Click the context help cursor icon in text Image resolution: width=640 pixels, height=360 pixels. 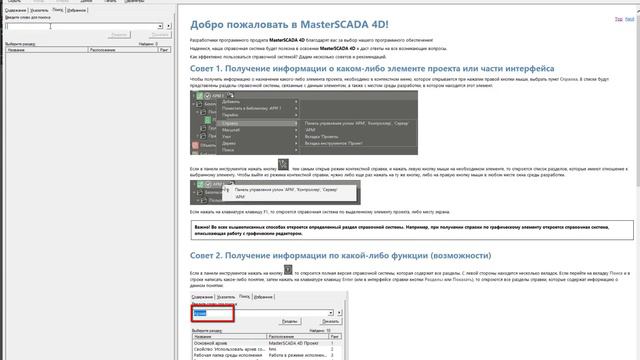point(283,164)
